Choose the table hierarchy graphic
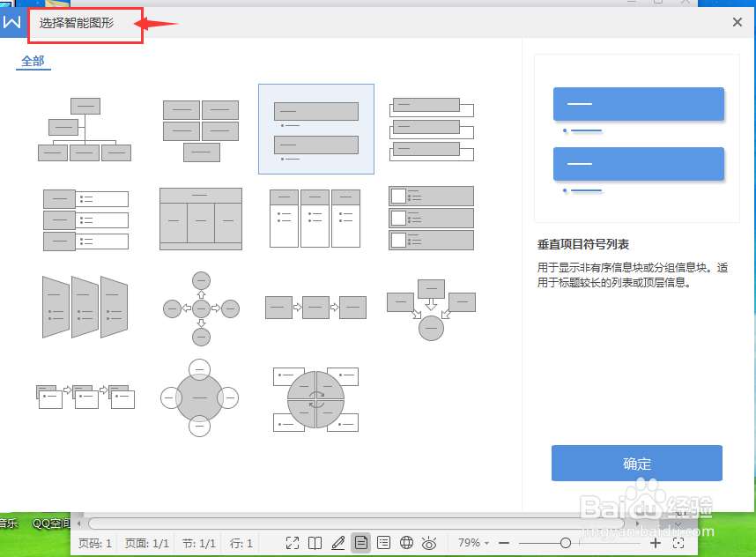The height and width of the screenshot is (557, 756). (201, 219)
